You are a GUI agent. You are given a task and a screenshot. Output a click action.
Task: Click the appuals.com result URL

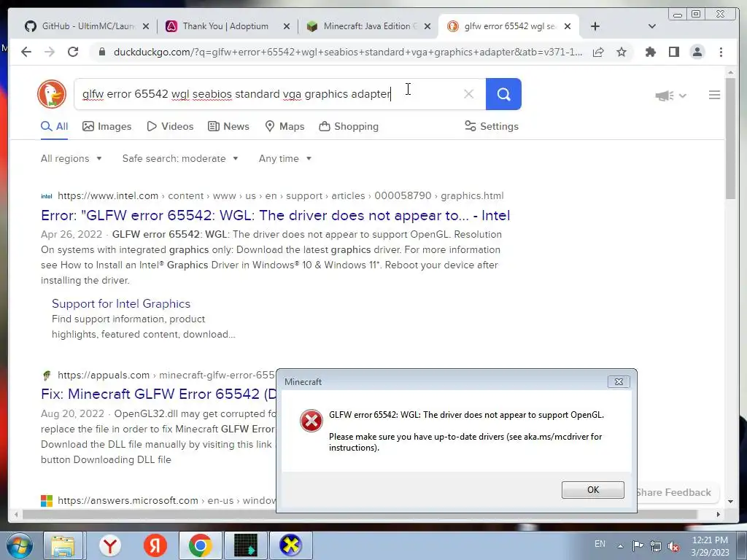pos(166,375)
